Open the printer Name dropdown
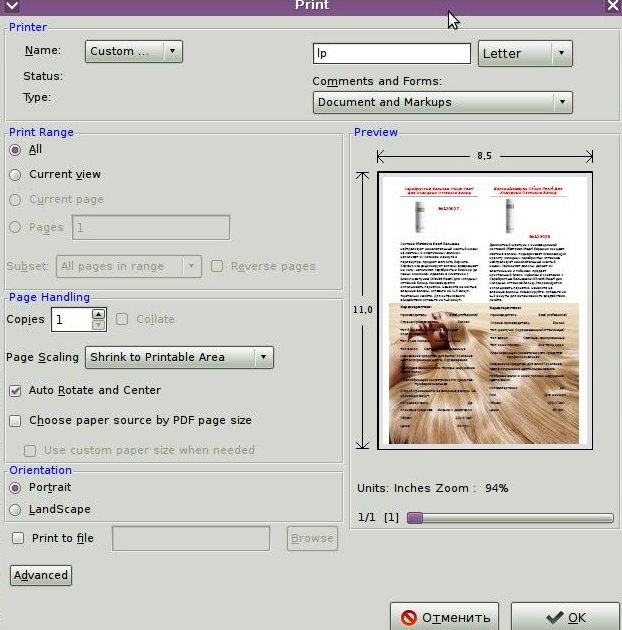The image size is (622, 630). point(133,52)
